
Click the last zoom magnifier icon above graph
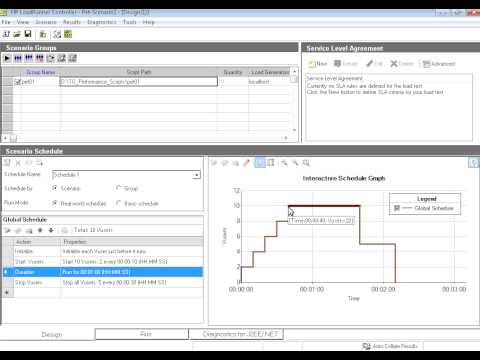click(x=306, y=163)
